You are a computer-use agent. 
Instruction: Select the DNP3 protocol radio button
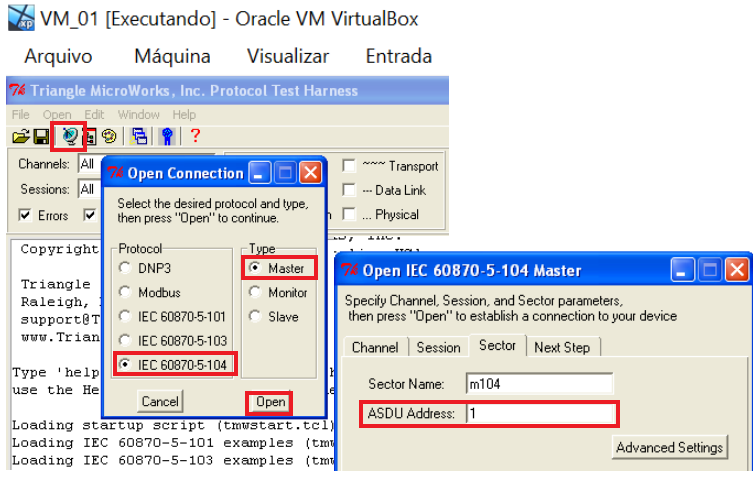pos(125,268)
